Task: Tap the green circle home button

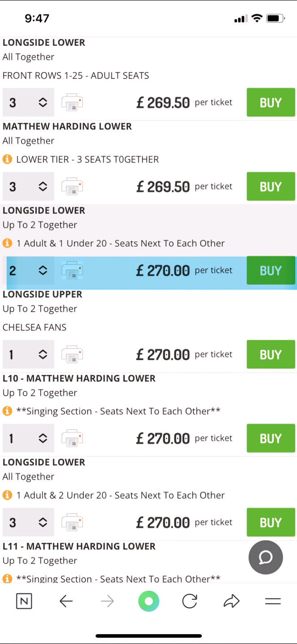Action: tap(149, 602)
